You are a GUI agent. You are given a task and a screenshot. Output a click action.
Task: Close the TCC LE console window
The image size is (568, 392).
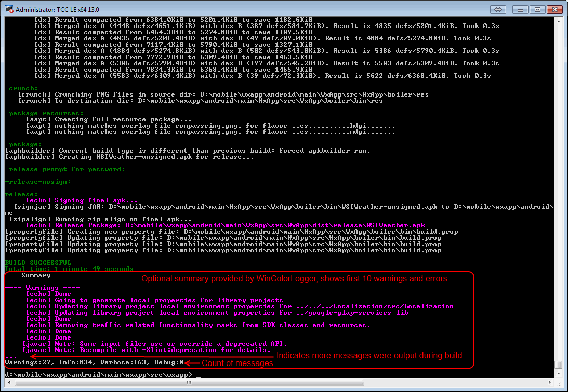tap(554, 9)
